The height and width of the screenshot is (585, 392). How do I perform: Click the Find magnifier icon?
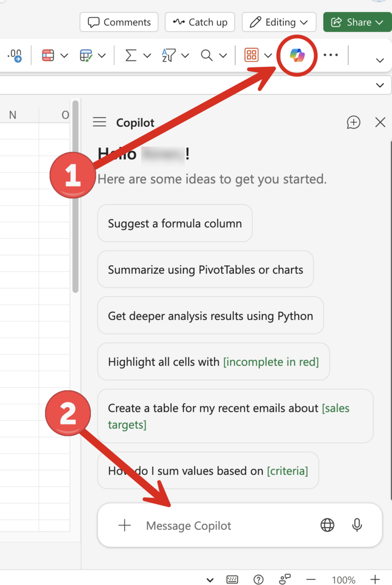click(x=207, y=55)
